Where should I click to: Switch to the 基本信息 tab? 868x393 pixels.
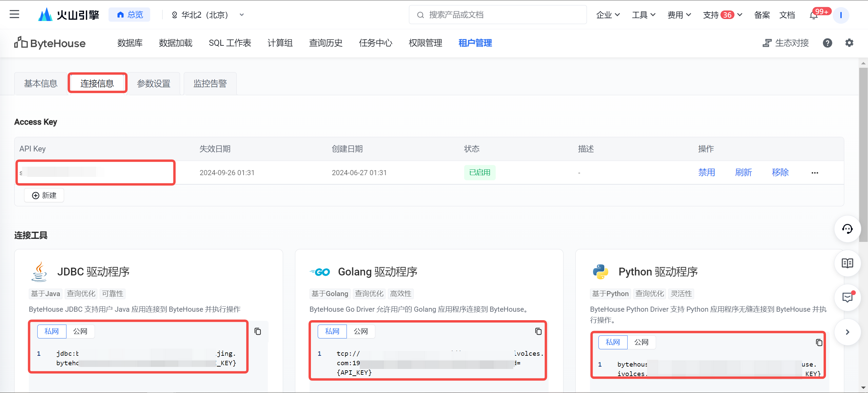coord(41,84)
